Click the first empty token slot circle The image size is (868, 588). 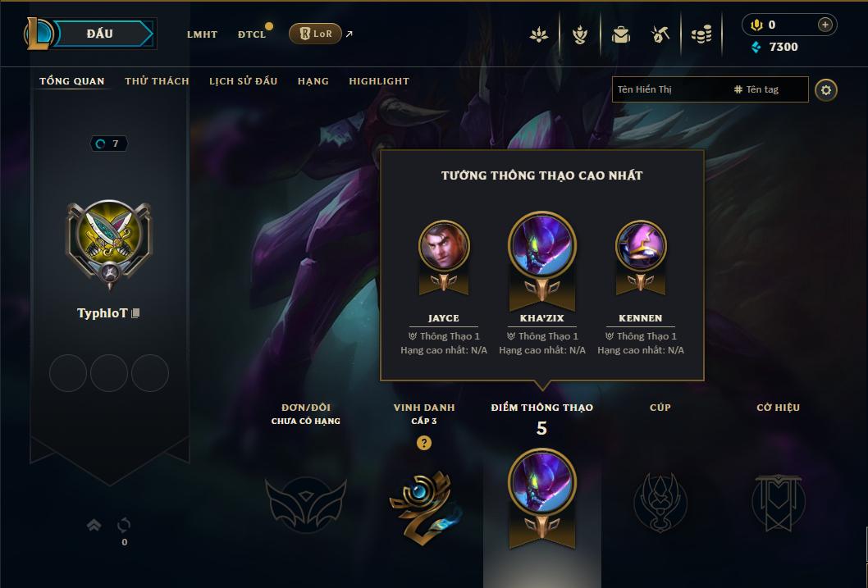pos(68,373)
